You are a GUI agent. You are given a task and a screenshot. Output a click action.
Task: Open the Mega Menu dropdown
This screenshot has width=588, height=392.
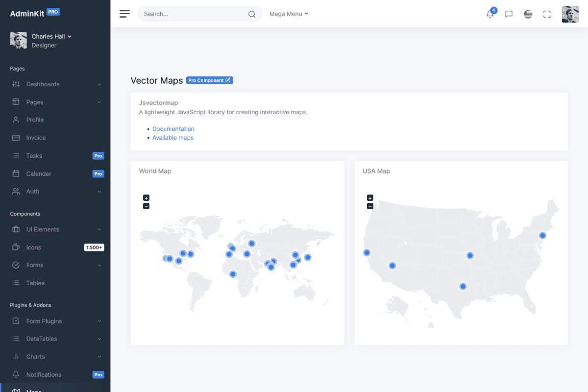click(289, 14)
